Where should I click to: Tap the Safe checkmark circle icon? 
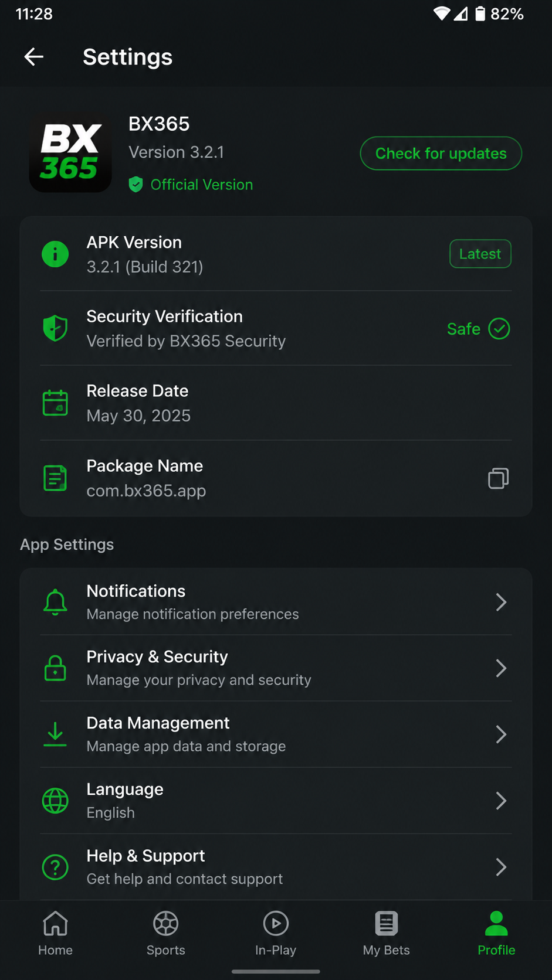(x=499, y=329)
